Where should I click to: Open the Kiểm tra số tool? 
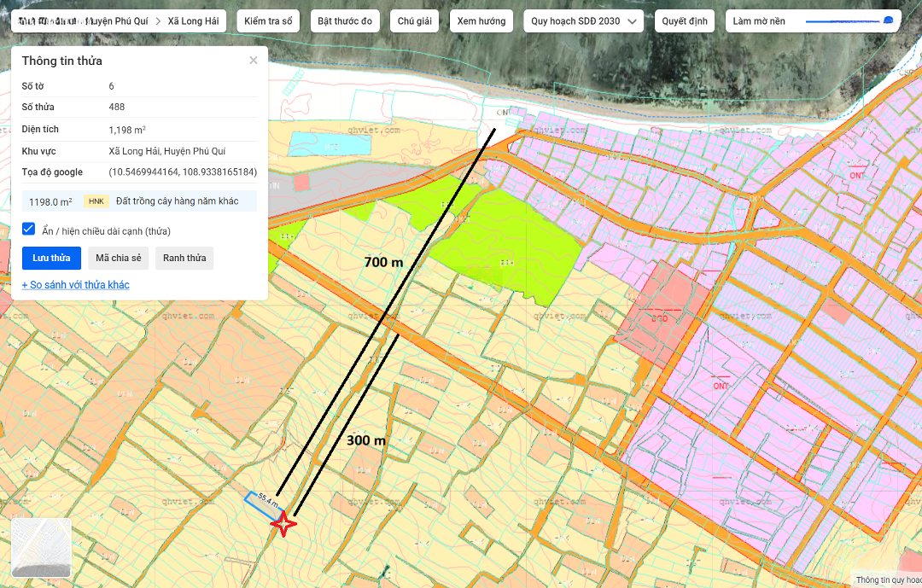pyautogui.click(x=268, y=21)
